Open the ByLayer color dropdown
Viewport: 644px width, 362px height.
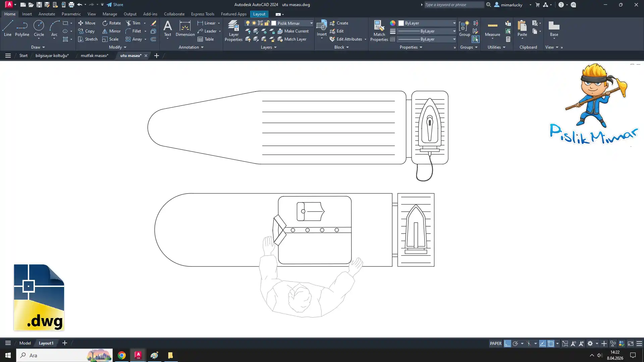454,23
